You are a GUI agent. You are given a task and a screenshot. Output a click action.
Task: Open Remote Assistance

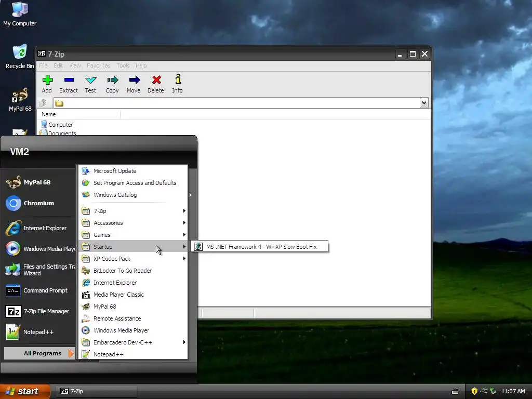click(133, 318)
